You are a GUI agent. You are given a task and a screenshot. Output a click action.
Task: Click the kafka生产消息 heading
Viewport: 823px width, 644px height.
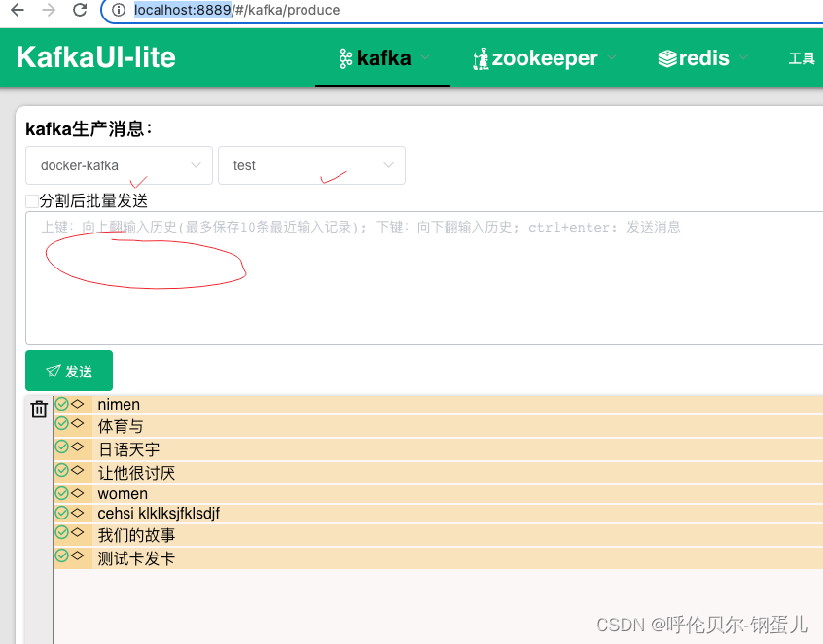coord(89,128)
